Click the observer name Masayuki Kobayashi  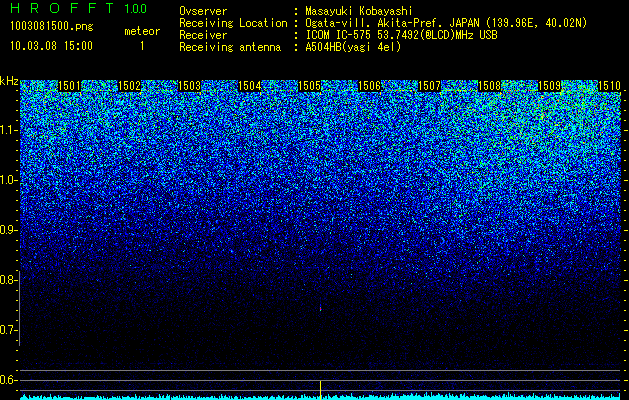(x=359, y=12)
